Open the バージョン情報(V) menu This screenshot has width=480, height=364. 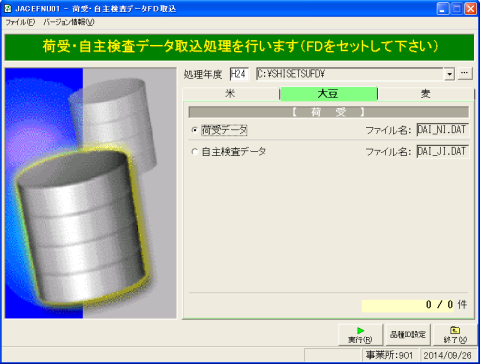(69, 22)
